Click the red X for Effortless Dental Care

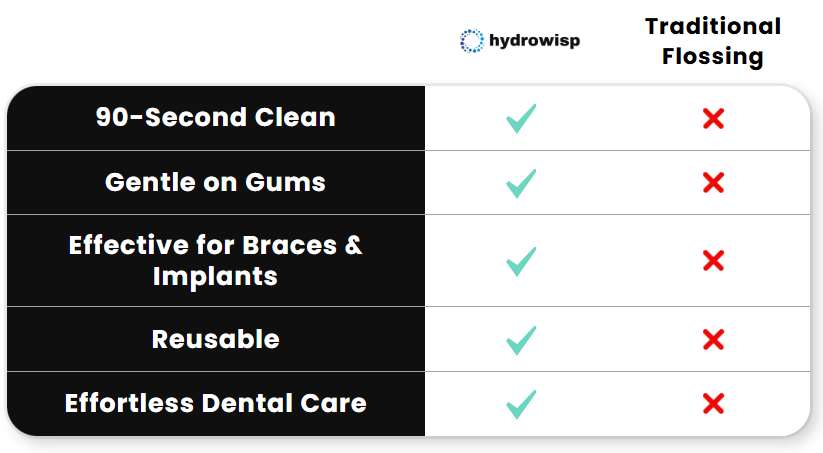tap(713, 404)
